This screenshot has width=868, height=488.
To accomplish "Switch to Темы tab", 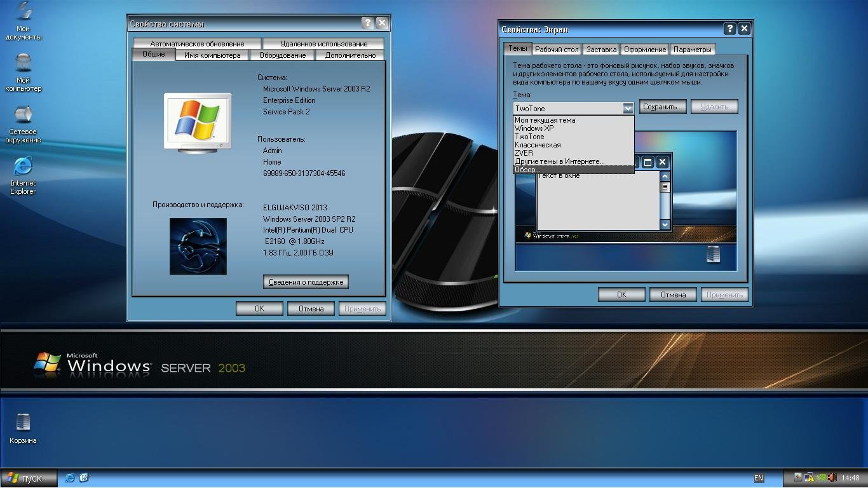I will point(517,48).
